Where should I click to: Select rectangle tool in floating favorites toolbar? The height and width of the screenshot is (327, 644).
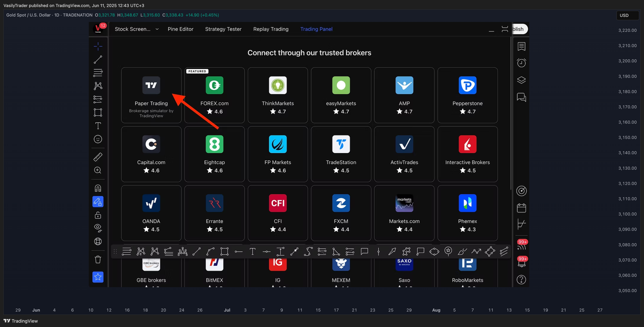(224, 251)
